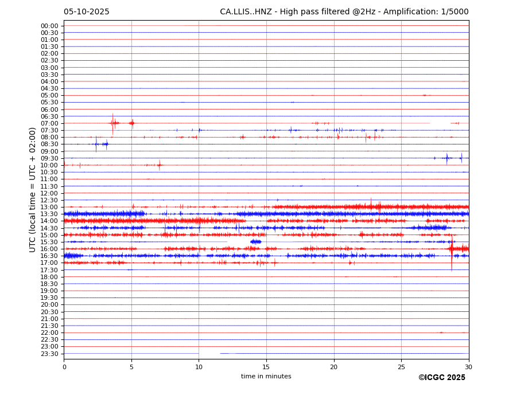This screenshot has height=399, width=532.
Task: Click the 20:00 time row label
Action: pos(49,305)
